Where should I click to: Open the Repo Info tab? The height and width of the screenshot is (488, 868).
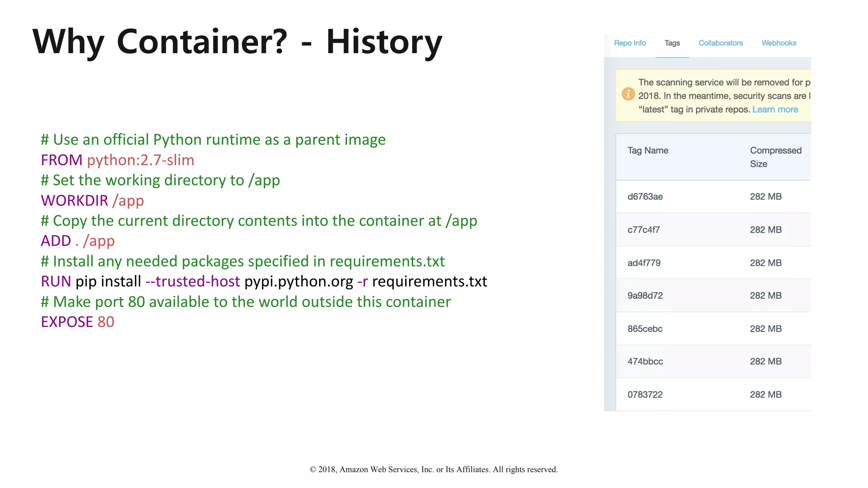point(630,43)
